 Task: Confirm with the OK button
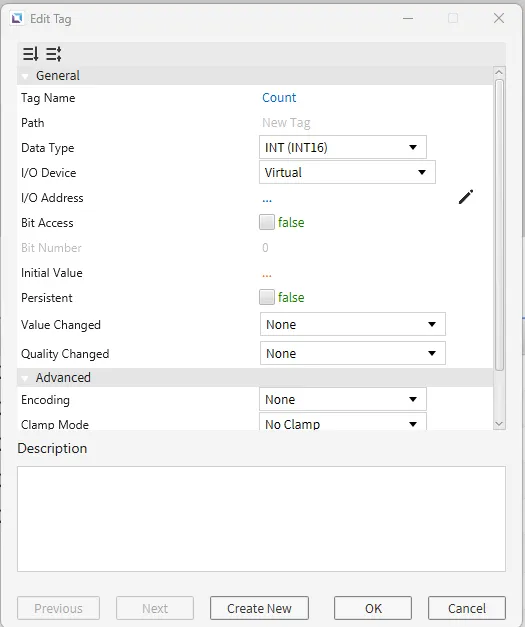373,608
